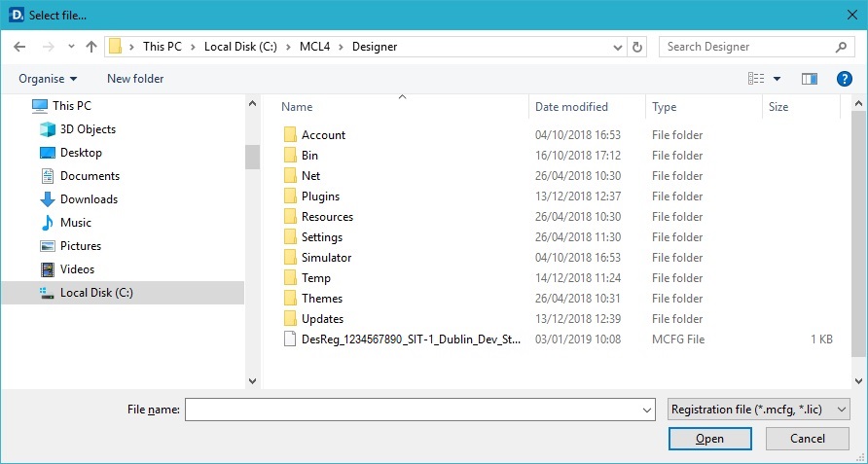Viewport: 868px width, 464px height.
Task: Click in the Search Designer field
Action: click(x=747, y=47)
